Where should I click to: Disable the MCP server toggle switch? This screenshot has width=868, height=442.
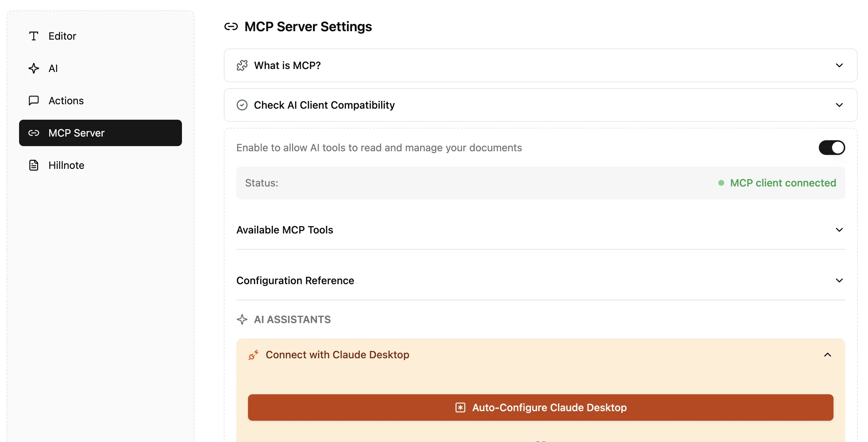point(832,148)
